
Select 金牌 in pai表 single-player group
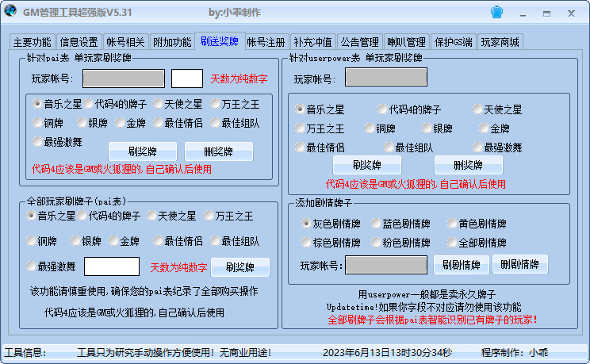click(131, 123)
